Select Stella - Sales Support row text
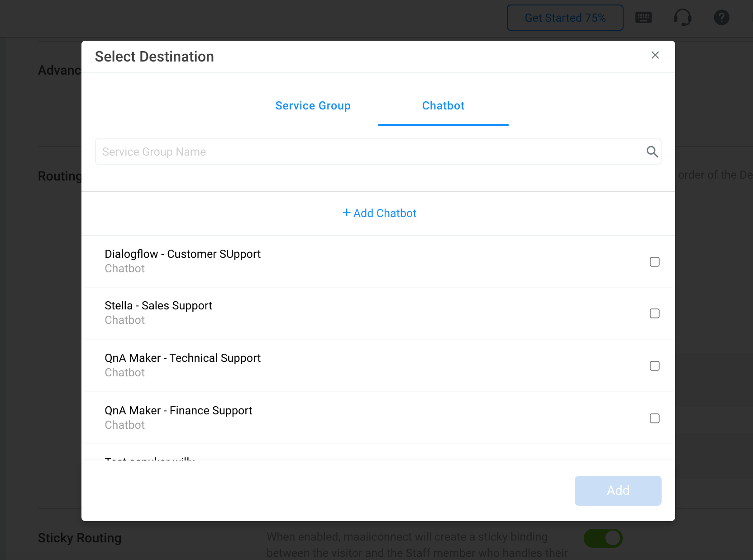This screenshot has width=753, height=560. pyautogui.click(x=158, y=306)
